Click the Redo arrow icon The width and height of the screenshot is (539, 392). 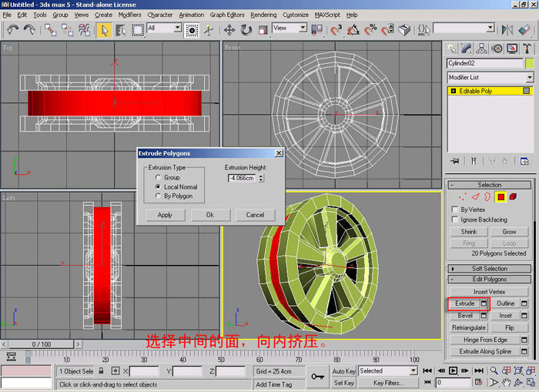(29, 30)
